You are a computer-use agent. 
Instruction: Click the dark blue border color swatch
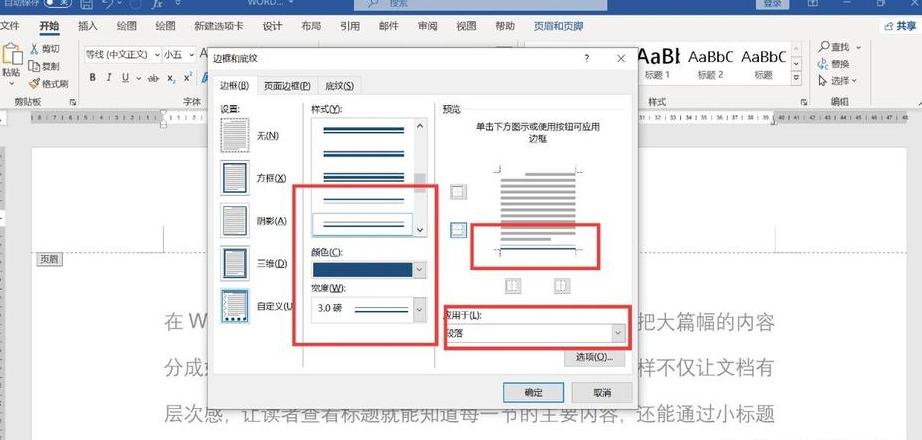coord(362,269)
